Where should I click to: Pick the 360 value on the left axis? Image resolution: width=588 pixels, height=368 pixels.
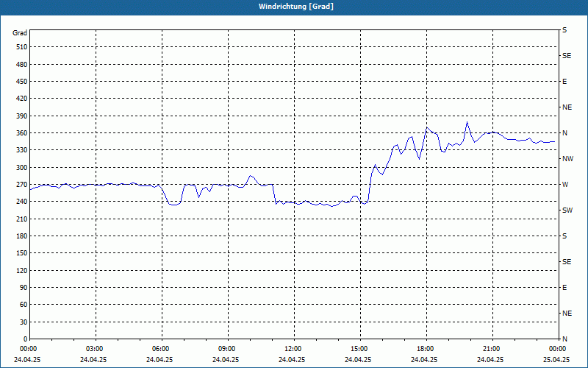(x=22, y=133)
